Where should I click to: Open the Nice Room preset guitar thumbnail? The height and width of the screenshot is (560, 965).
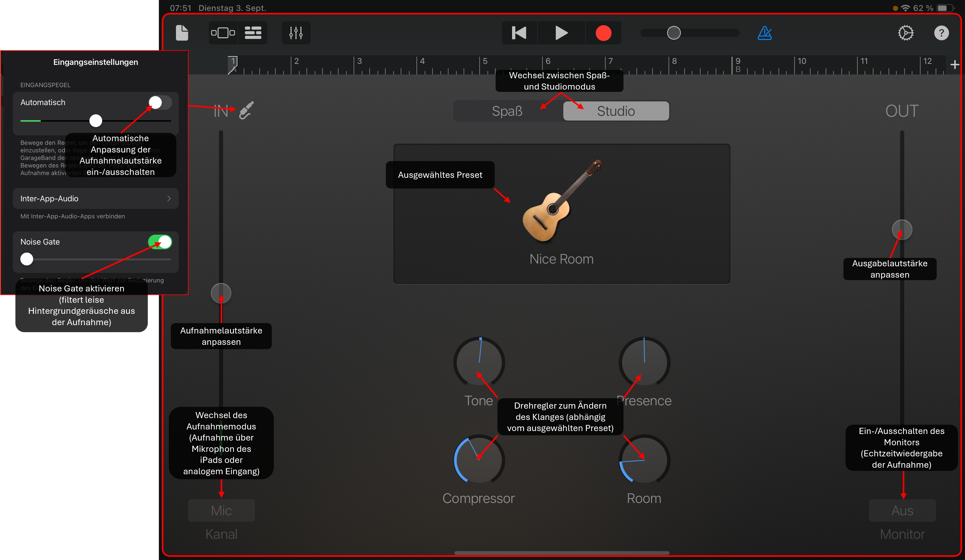562,200
